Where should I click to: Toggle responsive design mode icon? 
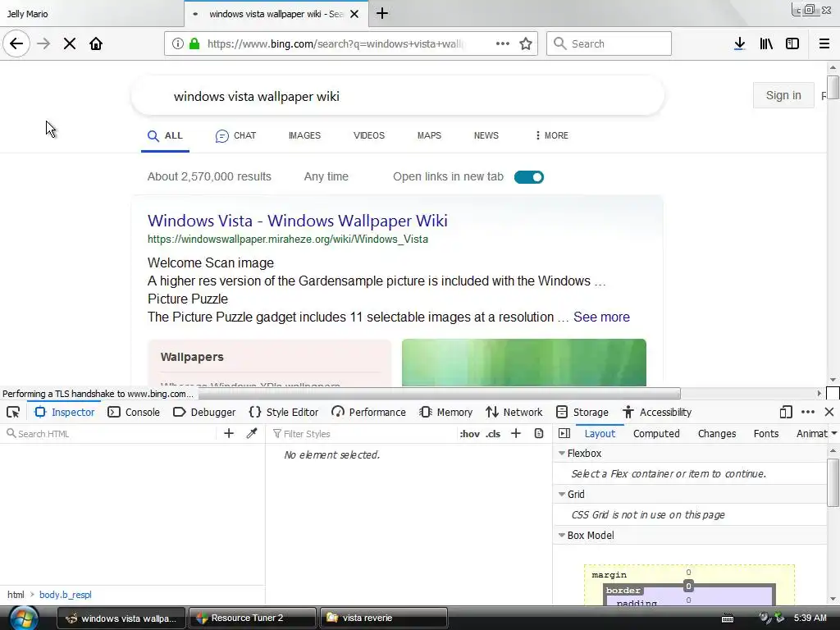(786, 412)
